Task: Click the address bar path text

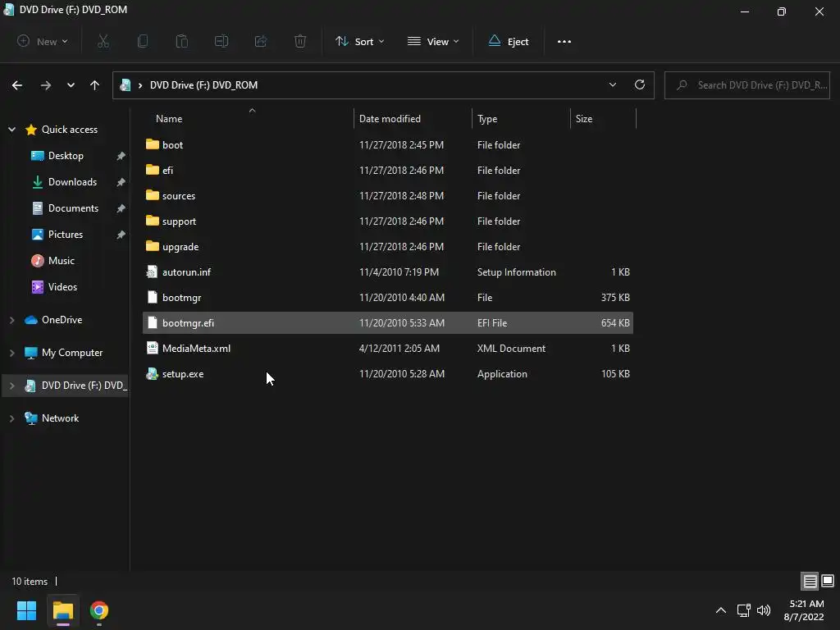Action: [x=203, y=85]
